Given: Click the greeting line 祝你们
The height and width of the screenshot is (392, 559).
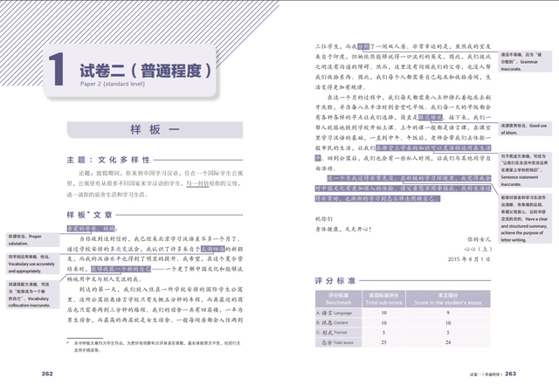Looking at the screenshot, I should tap(324, 219).
